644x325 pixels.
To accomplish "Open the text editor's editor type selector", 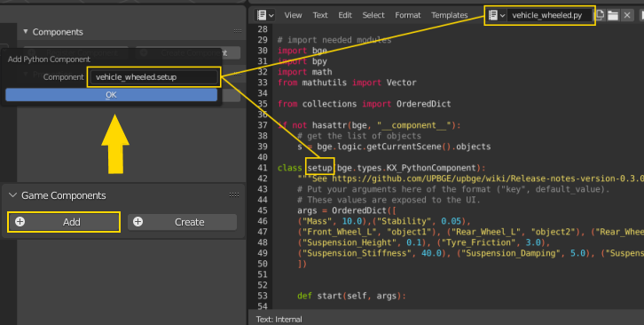I will 265,15.
